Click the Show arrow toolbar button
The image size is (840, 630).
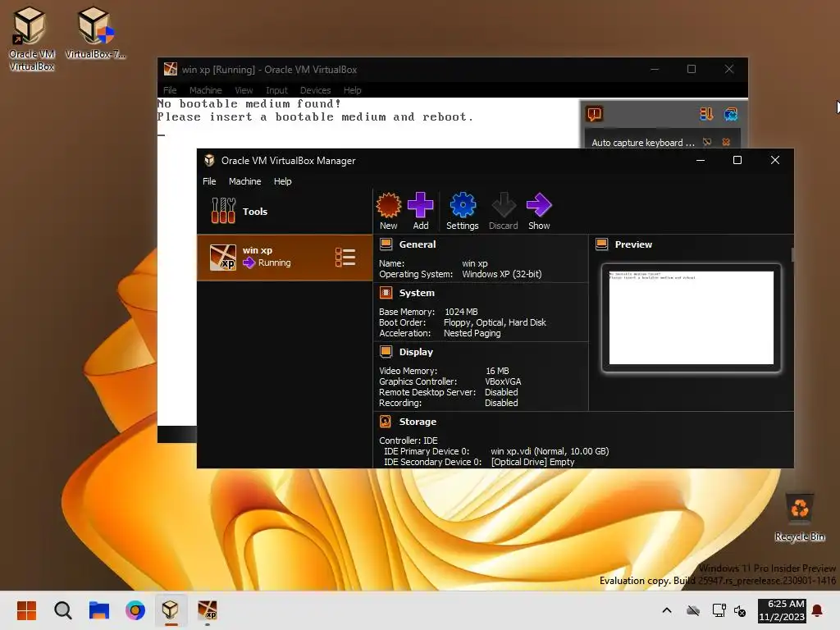[539, 211]
